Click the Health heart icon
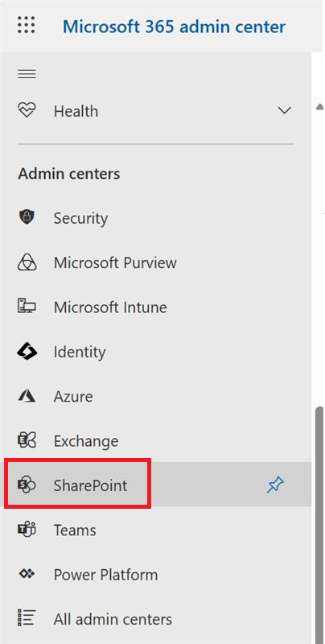This screenshot has height=644, width=325. (27, 111)
